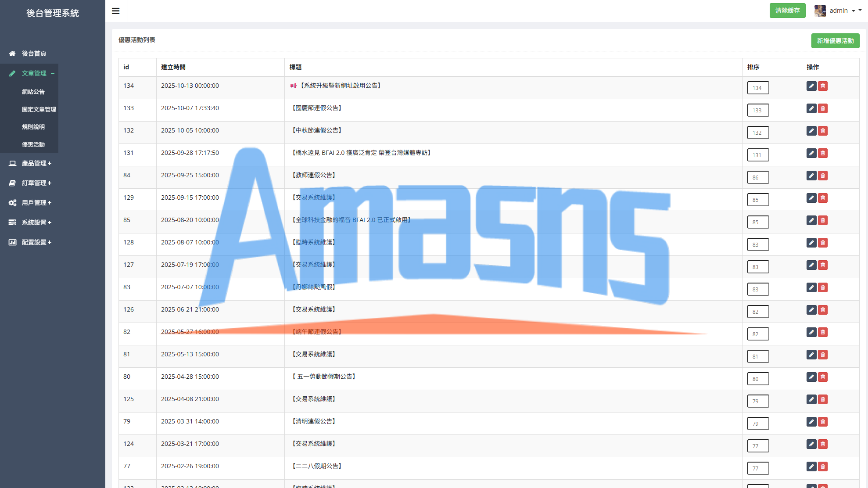
Task: Click the home icon beside 後台首頁
Action: (x=12, y=54)
